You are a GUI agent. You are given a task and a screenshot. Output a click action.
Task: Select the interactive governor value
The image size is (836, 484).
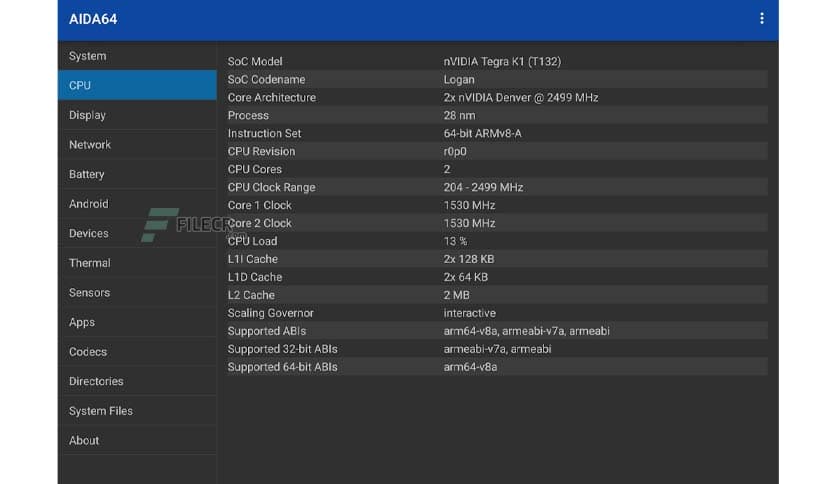[x=470, y=313]
